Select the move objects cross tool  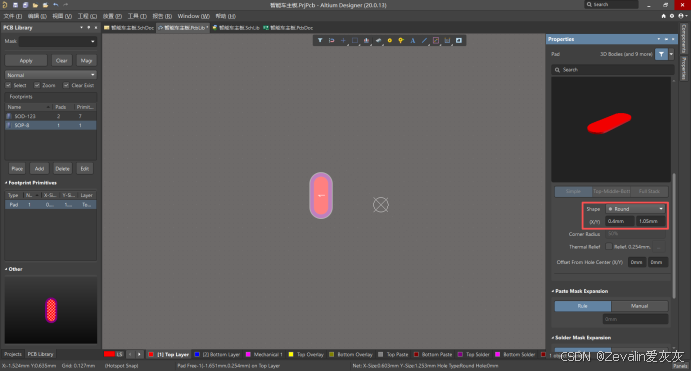(x=343, y=40)
